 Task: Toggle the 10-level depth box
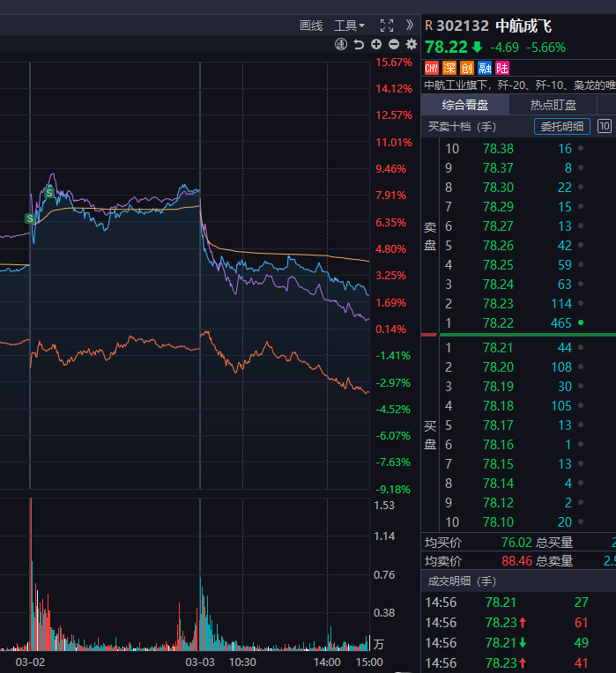coord(605,126)
